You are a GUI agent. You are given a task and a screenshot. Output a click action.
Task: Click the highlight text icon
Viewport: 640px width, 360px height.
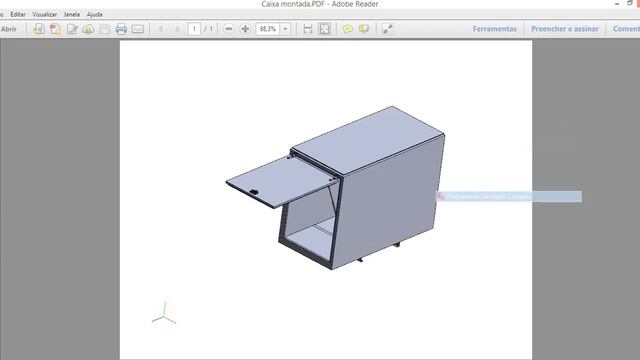click(364, 29)
